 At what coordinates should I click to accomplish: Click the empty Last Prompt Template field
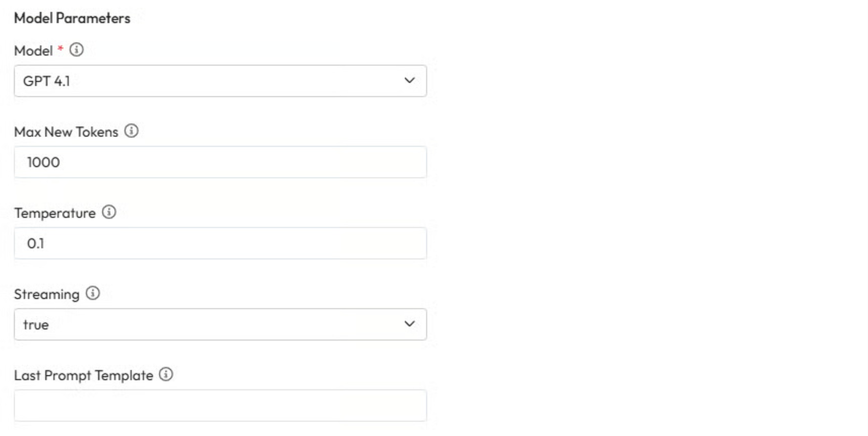click(x=220, y=405)
